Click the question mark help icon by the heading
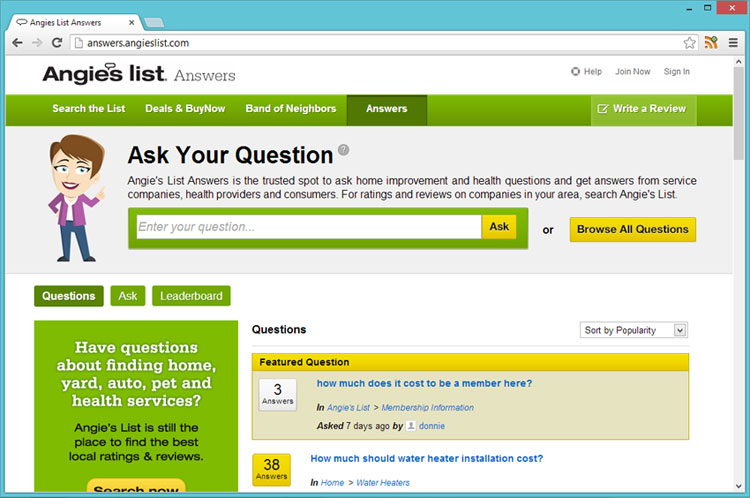The height and width of the screenshot is (498, 750). tap(343, 150)
